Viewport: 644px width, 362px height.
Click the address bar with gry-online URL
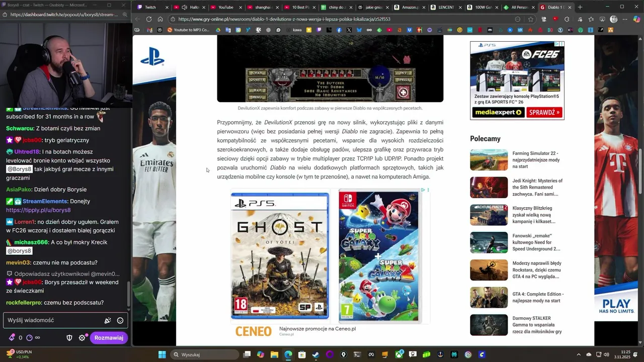pyautogui.click(x=342, y=19)
